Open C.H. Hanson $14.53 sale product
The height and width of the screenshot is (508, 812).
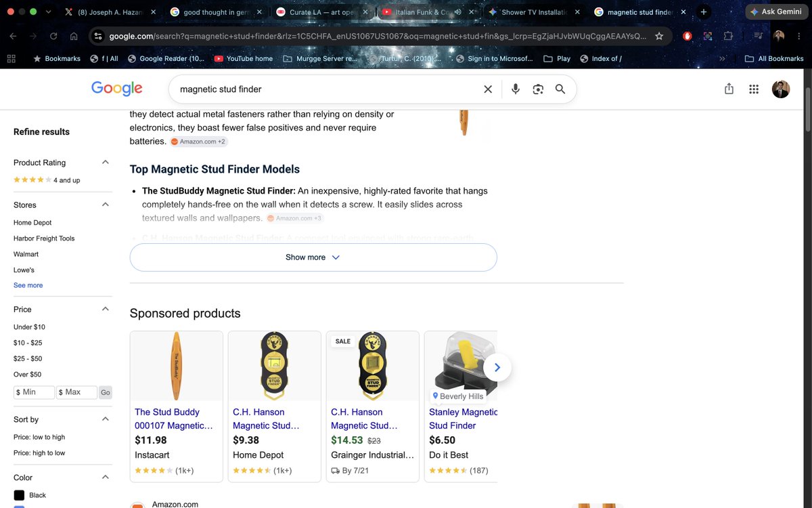pos(372,406)
